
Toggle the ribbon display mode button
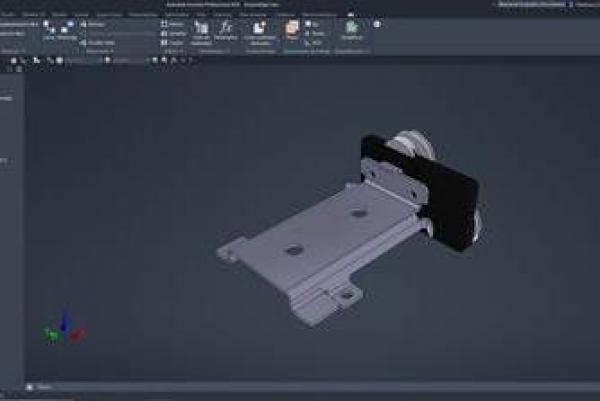(x=377, y=23)
